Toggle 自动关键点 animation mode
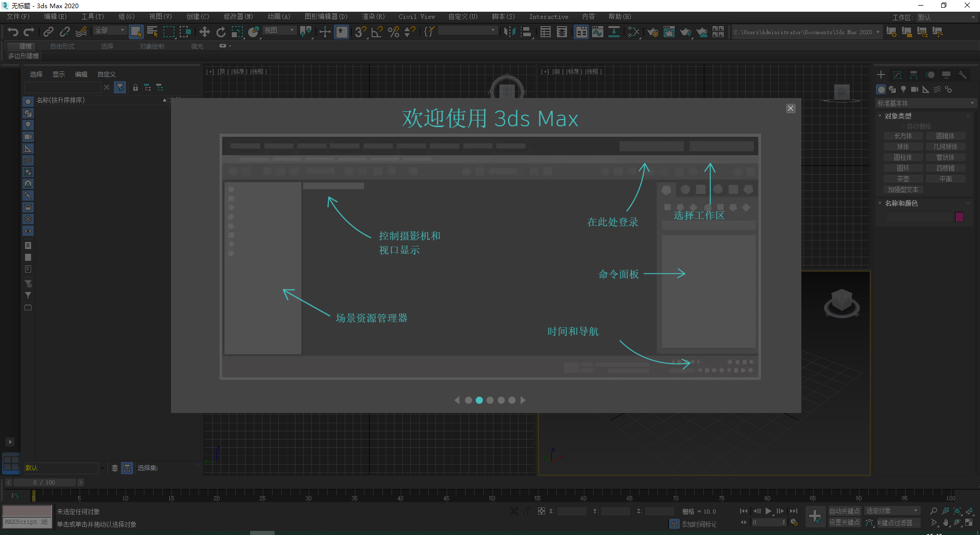The height and width of the screenshot is (535, 980). (x=845, y=510)
